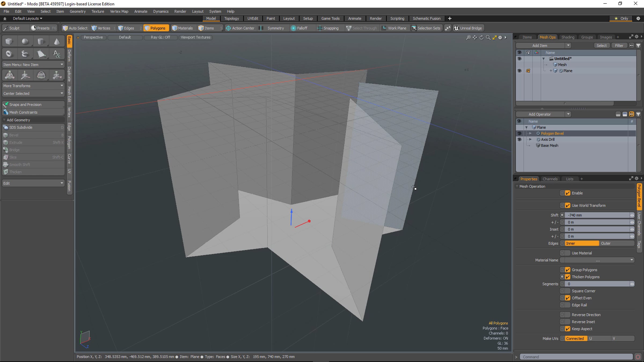This screenshot has height=362, width=644.
Task: Click the Command input field
Action: 576,357
